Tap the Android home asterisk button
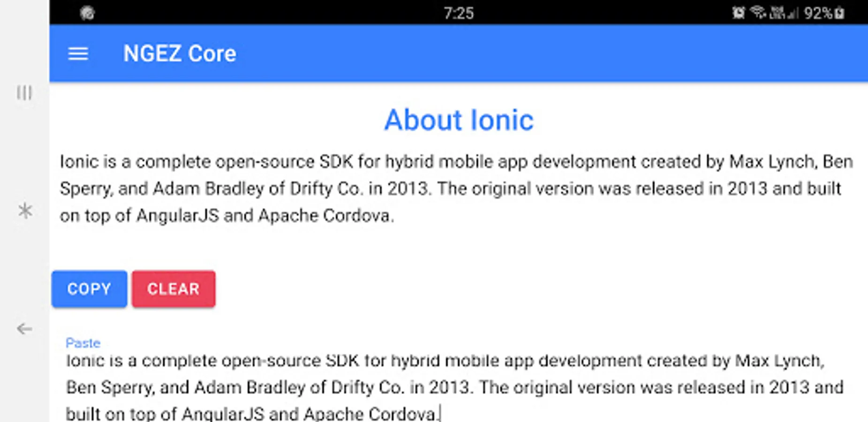This screenshot has height=422, width=868. [25, 211]
